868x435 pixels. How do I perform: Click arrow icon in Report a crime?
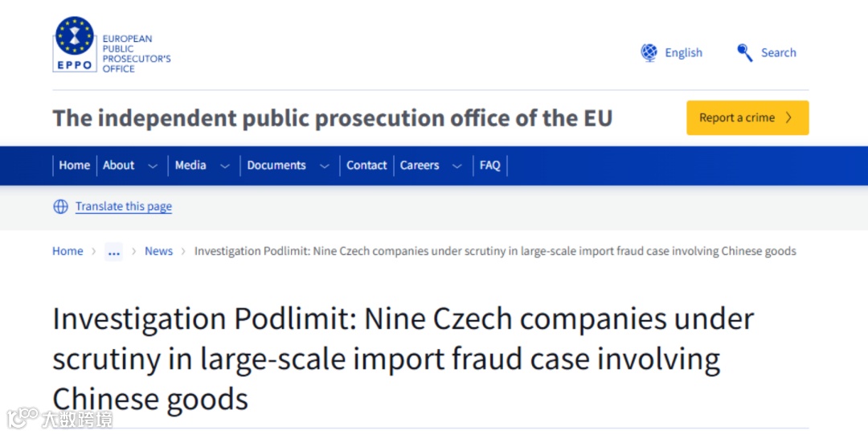pyautogui.click(x=788, y=117)
